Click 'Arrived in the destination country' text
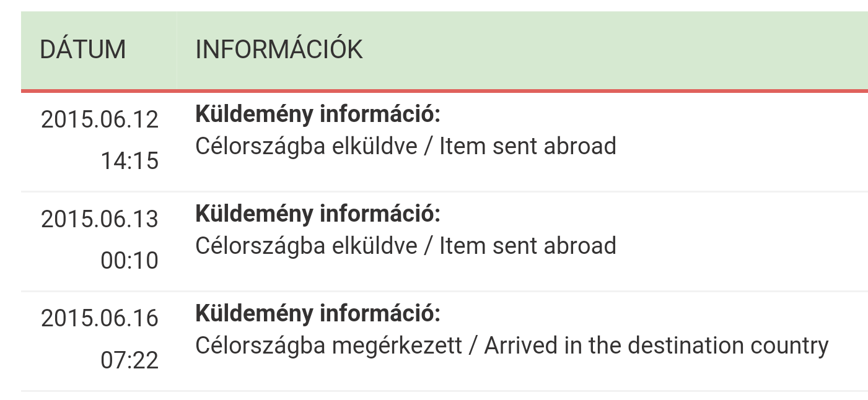The height and width of the screenshot is (400, 868). [x=656, y=345]
